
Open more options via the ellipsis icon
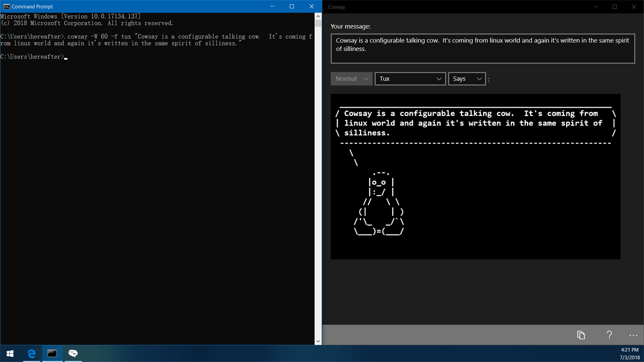pos(633,335)
